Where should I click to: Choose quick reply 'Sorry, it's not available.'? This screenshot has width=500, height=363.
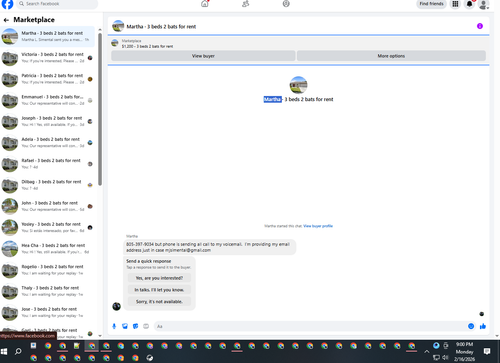[159, 301]
